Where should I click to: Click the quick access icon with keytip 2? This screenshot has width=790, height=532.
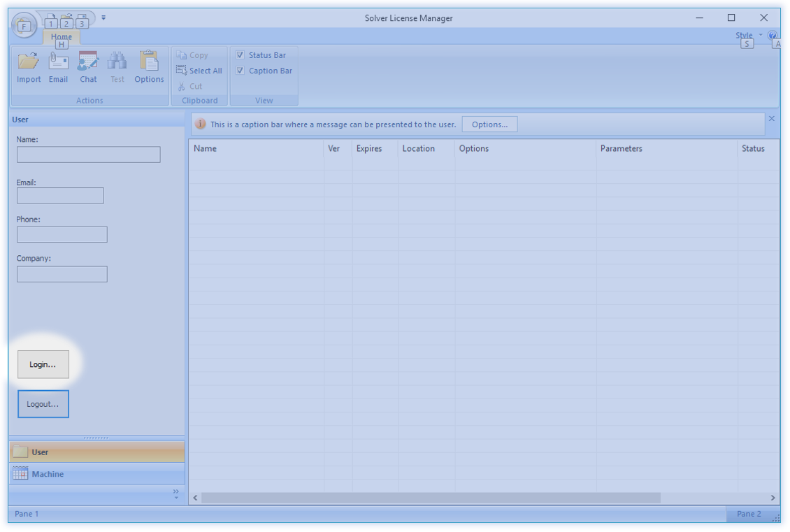[66, 21]
